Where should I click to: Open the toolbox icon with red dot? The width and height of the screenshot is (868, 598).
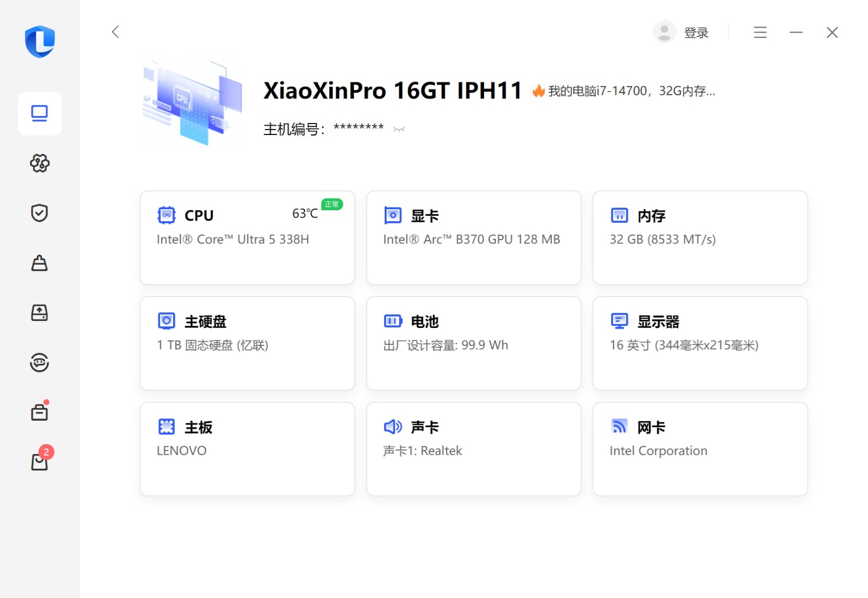(40, 413)
